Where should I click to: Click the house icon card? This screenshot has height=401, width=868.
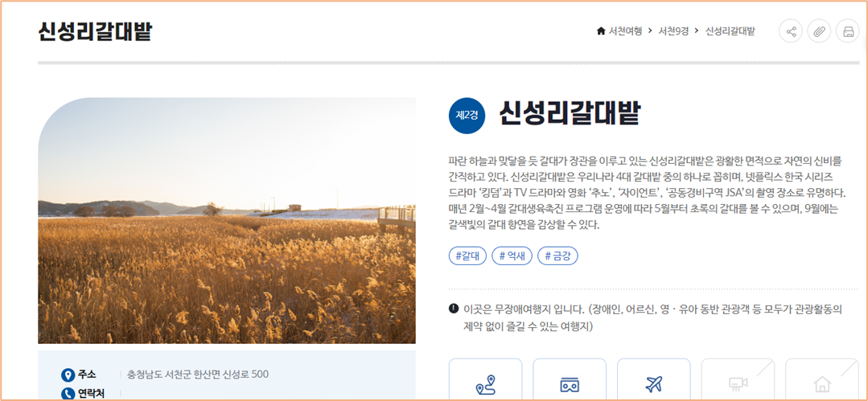tap(822, 378)
